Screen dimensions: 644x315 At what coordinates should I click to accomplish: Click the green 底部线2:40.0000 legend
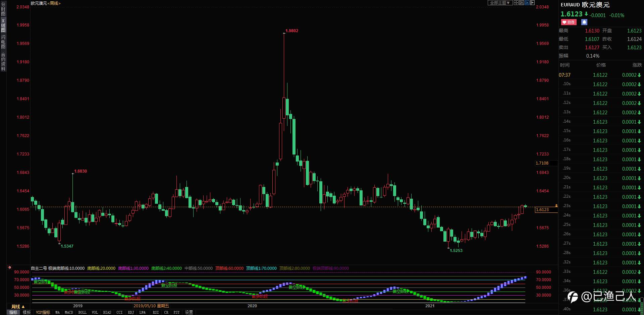click(166, 268)
